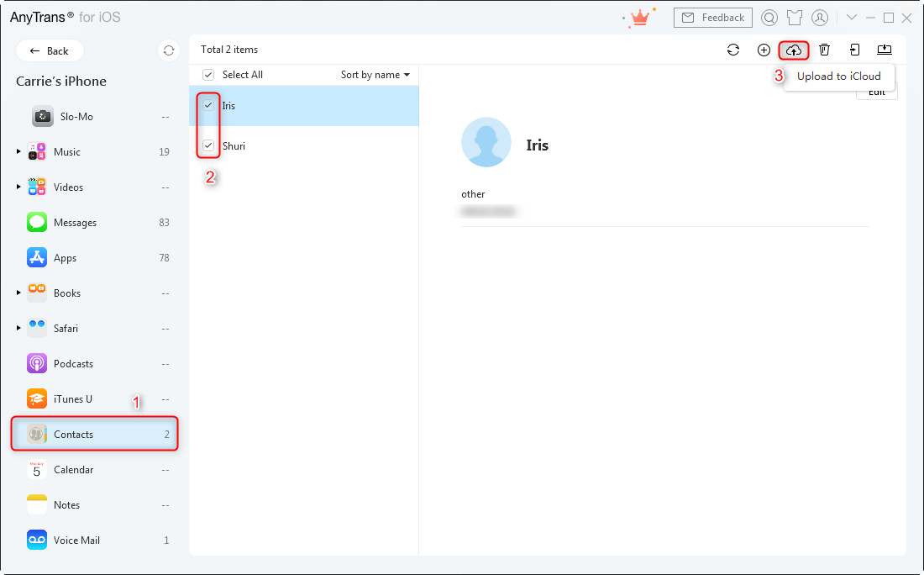Select the Slo-Mo category icon
This screenshot has width=924, height=575.
(43, 116)
